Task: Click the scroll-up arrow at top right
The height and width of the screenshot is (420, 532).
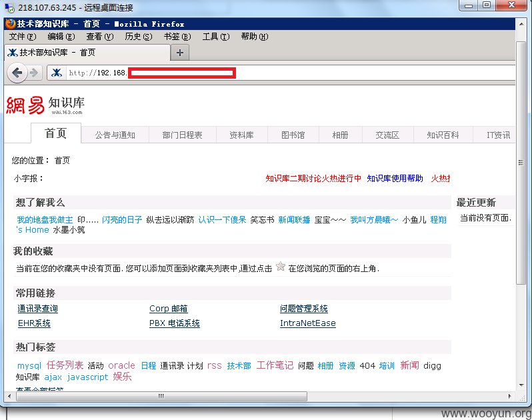Action: tap(521, 24)
